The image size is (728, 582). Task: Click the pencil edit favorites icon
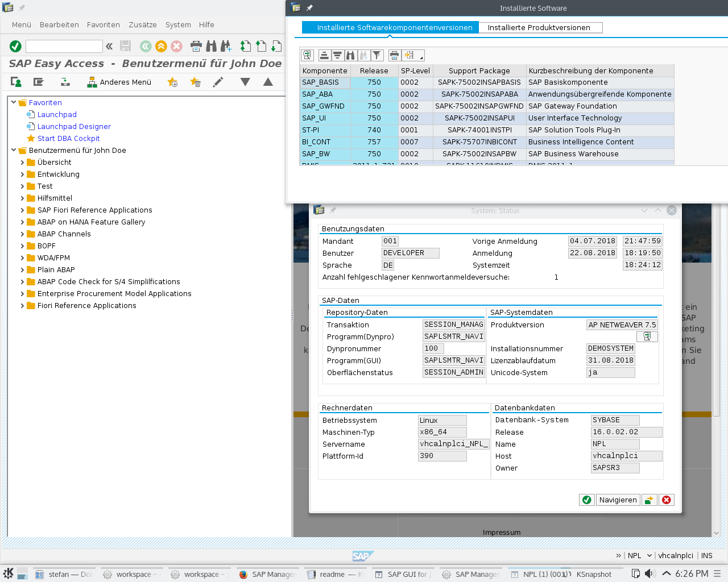218,82
